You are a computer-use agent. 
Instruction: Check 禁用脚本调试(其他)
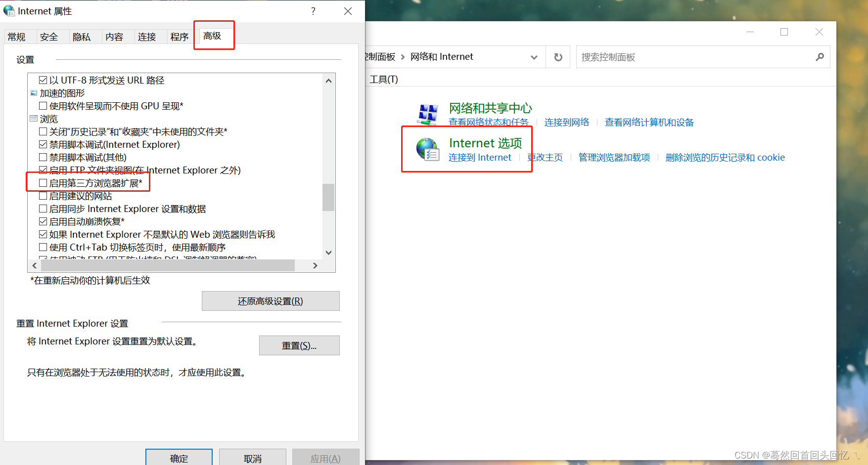(x=43, y=157)
